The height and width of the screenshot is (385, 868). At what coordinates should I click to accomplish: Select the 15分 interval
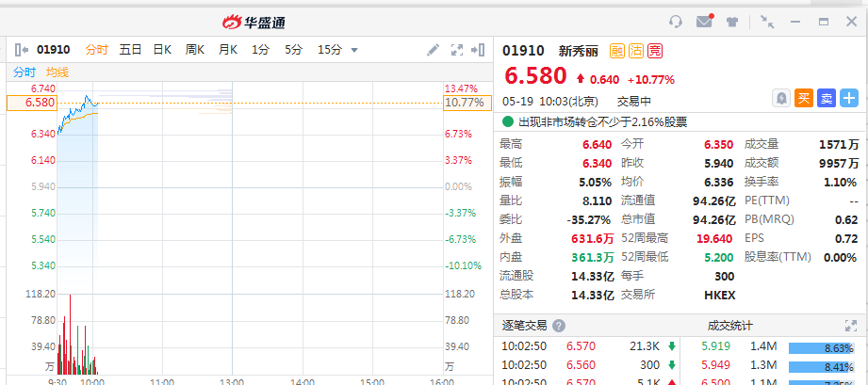tap(329, 50)
